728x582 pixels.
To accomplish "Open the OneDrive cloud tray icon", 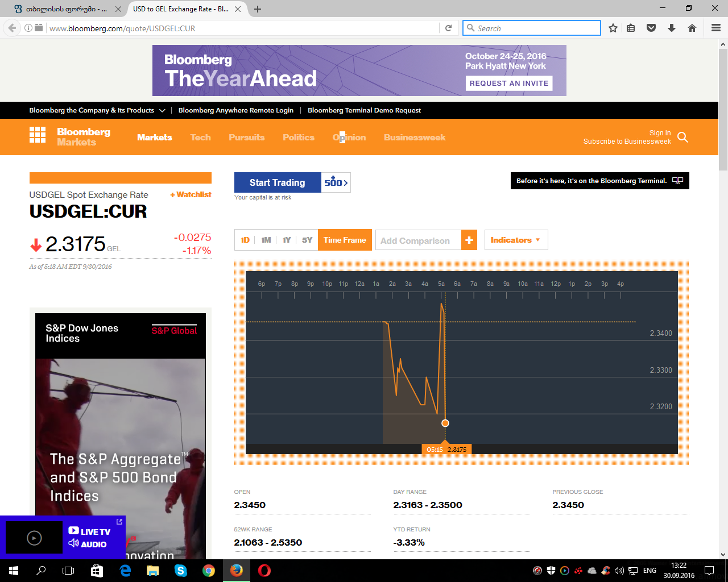I will tap(592, 571).
